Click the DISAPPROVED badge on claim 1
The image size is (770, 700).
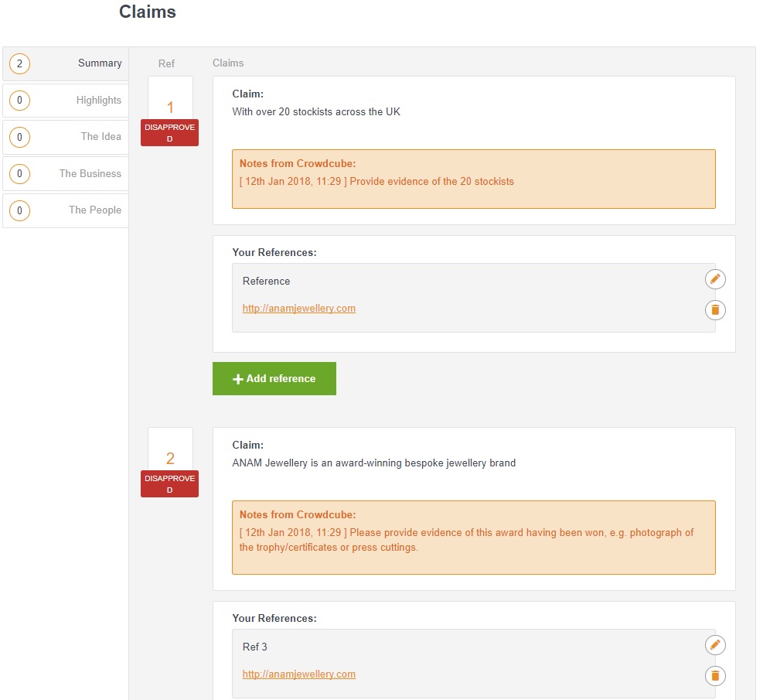coord(169,132)
